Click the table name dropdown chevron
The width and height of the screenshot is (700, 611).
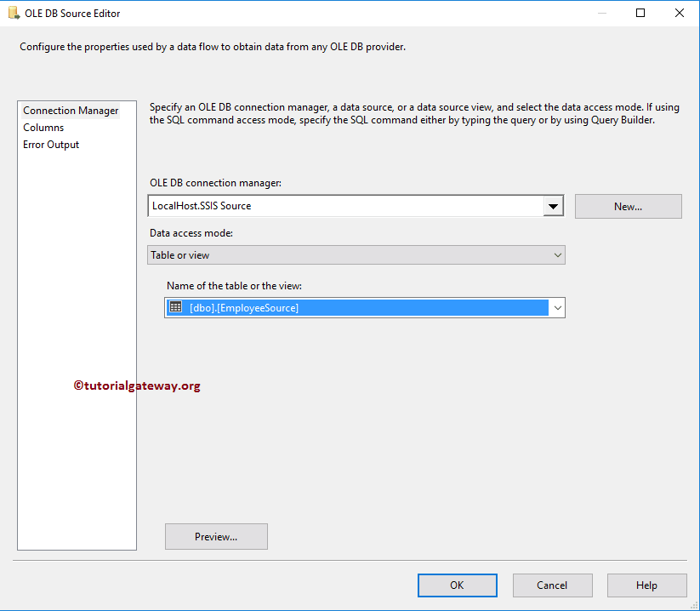pos(558,307)
